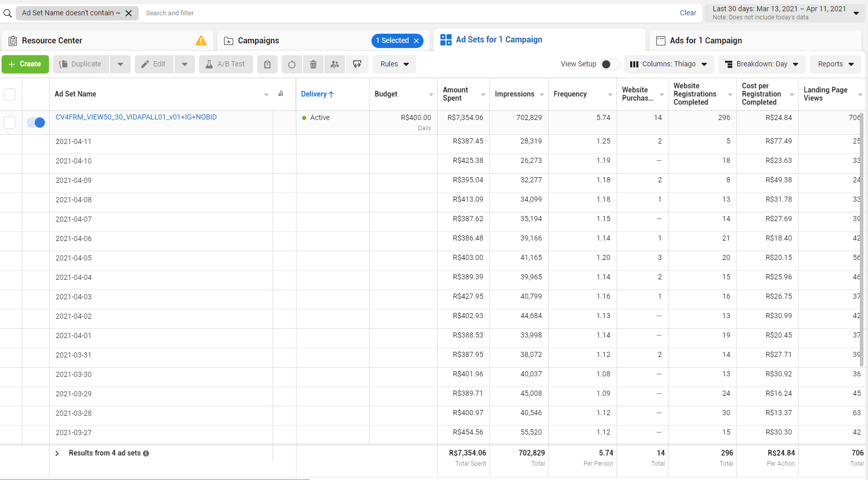Open the Columns: Thiago dropdown
868x480 pixels.
click(x=668, y=64)
